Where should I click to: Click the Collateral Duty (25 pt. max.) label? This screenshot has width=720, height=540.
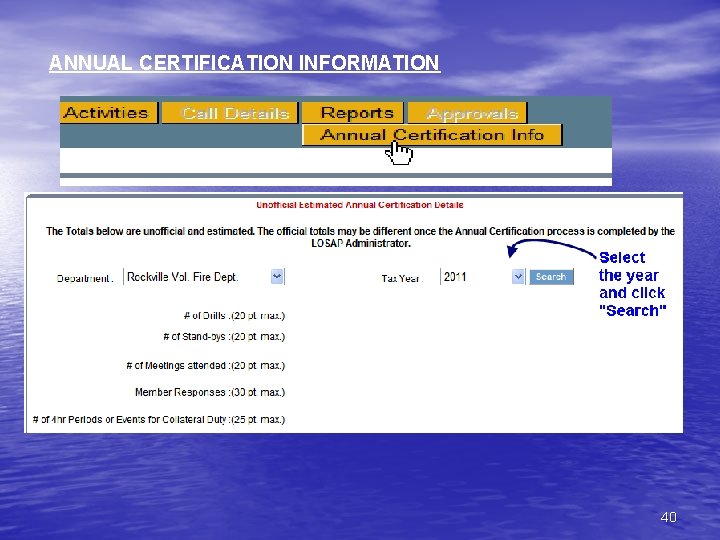point(159,419)
